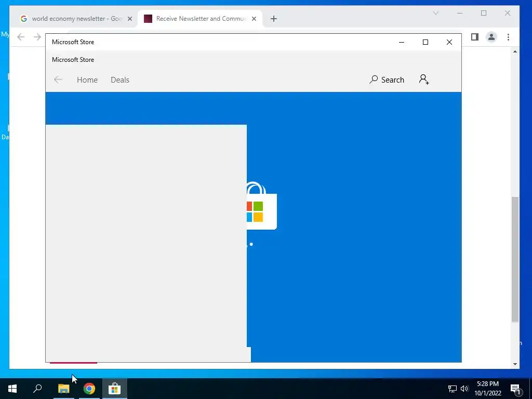Open the Chrome profile avatar
The image size is (532, 399).
pyautogui.click(x=491, y=37)
